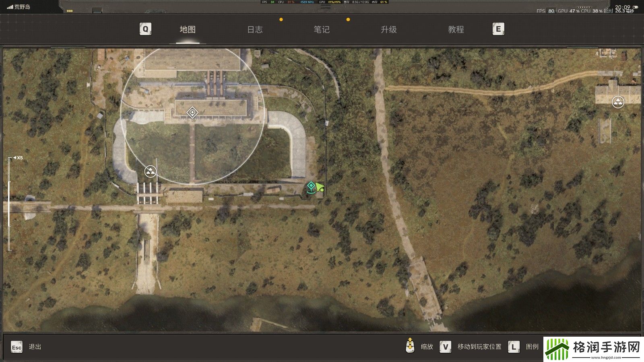Open the 图例 map legend

click(x=532, y=347)
